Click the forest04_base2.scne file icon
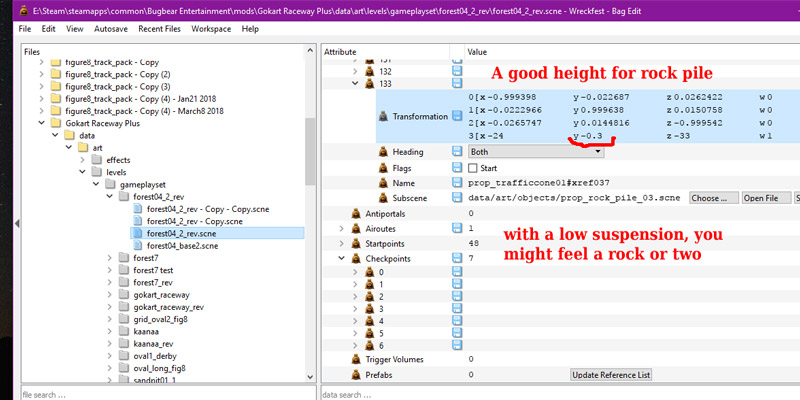The height and width of the screenshot is (400, 800). 137,245
